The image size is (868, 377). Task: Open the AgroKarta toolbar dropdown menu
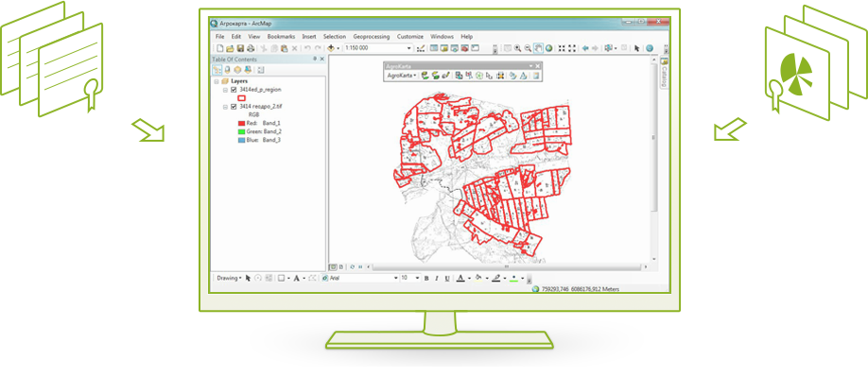tap(402, 76)
